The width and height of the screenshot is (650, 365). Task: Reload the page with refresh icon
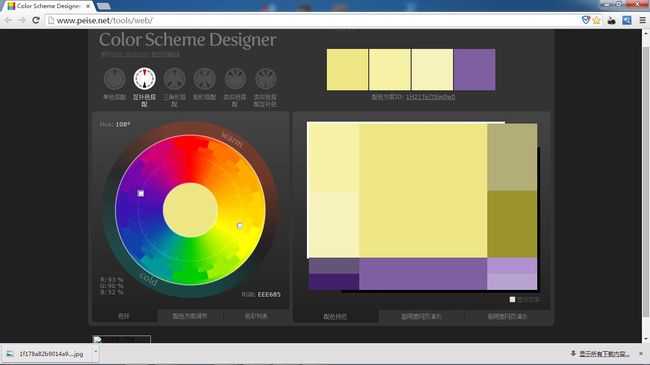pyautogui.click(x=36, y=20)
